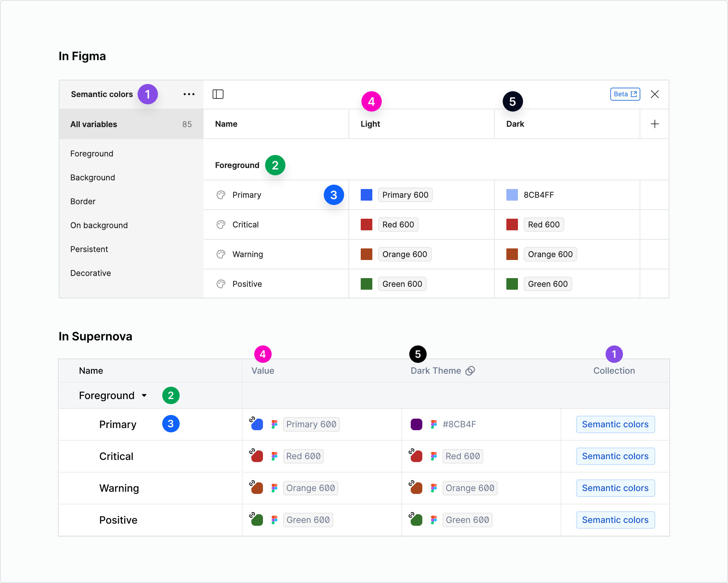The height and width of the screenshot is (583, 728).
Task: Open the Semantic colors options menu
Action: 189,94
